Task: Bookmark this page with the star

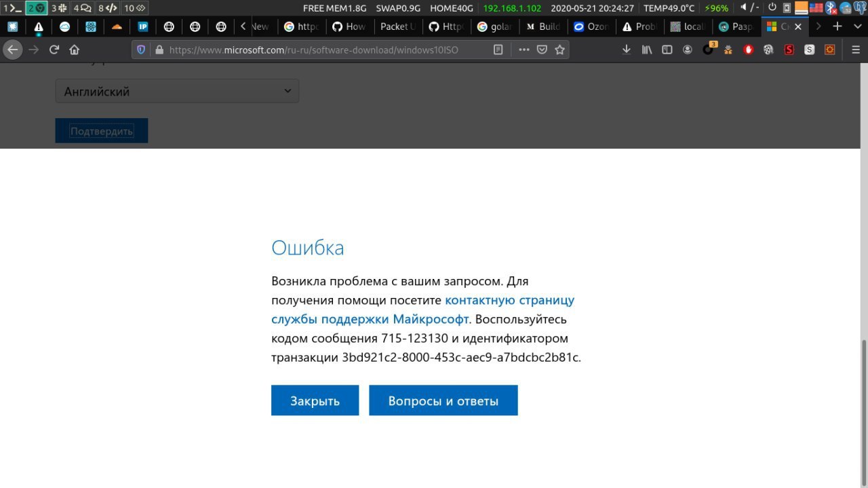Action: tap(559, 50)
